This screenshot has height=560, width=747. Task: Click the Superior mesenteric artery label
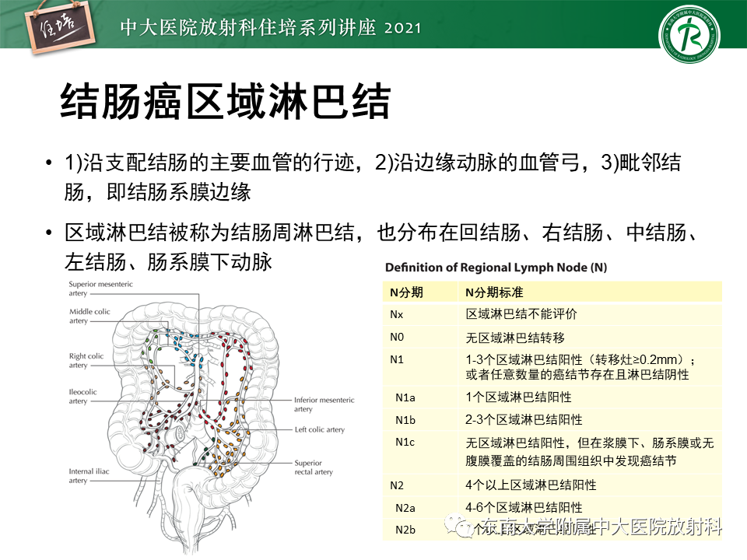(100, 289)
